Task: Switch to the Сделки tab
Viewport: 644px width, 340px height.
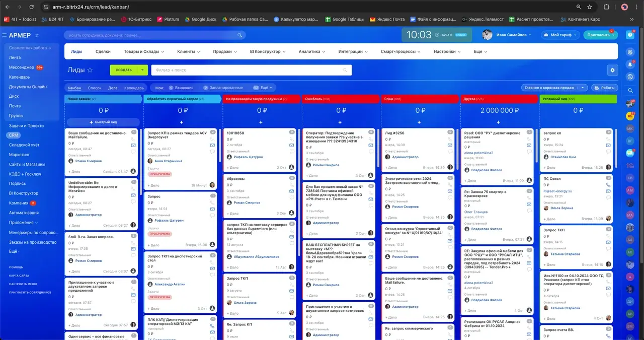Action: (x=103, y=51)
